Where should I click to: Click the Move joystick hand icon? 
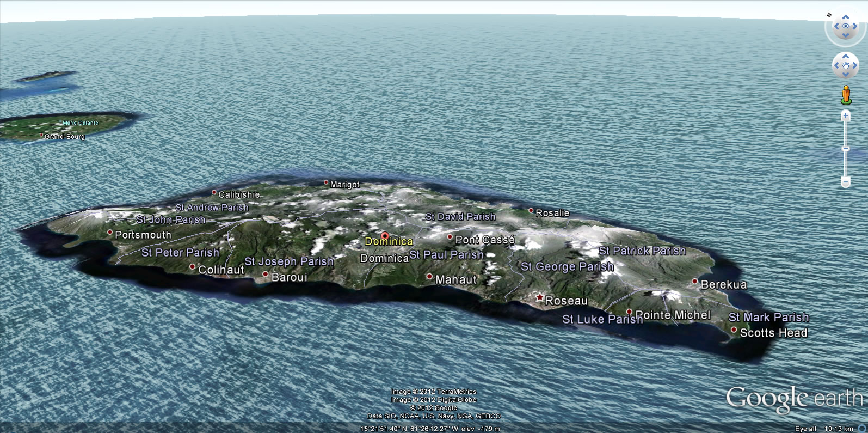click(x=845, y=65)
